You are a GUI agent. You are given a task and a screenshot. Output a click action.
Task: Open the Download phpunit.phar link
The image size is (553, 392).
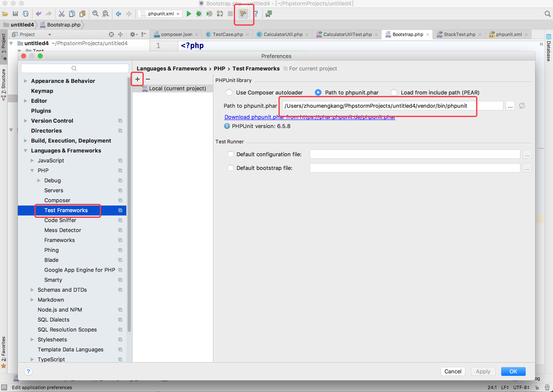click(310, 117)
